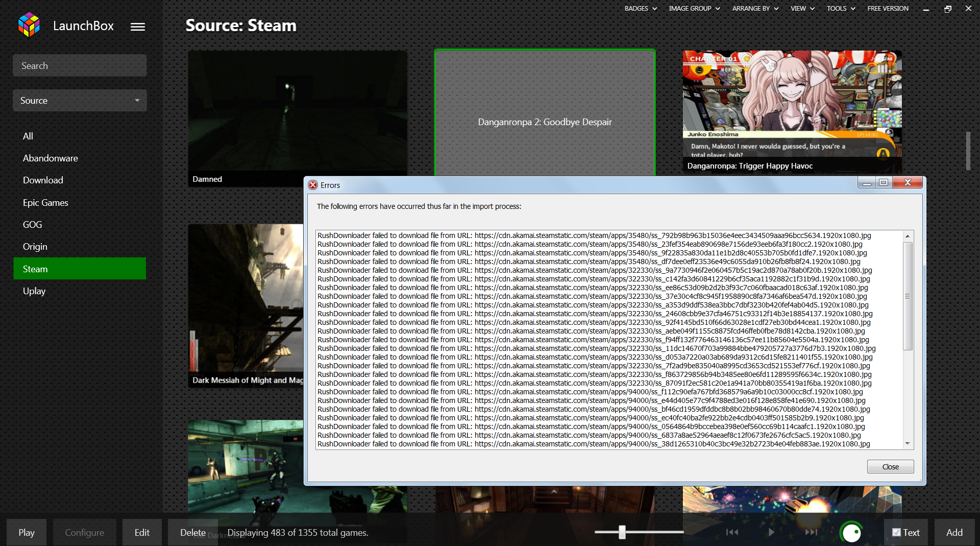Click 'Displaying 483 of 1355 total games' text
Image resolution: width=980 pixels, height=546 pixels.
[298, 533]
